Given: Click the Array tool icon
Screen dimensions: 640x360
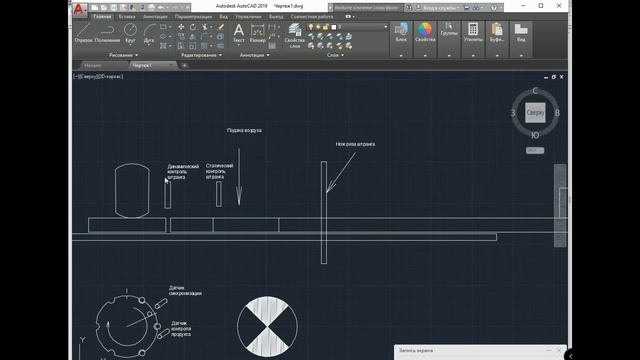Looking at the screenshot, I should tap(204, 46).
